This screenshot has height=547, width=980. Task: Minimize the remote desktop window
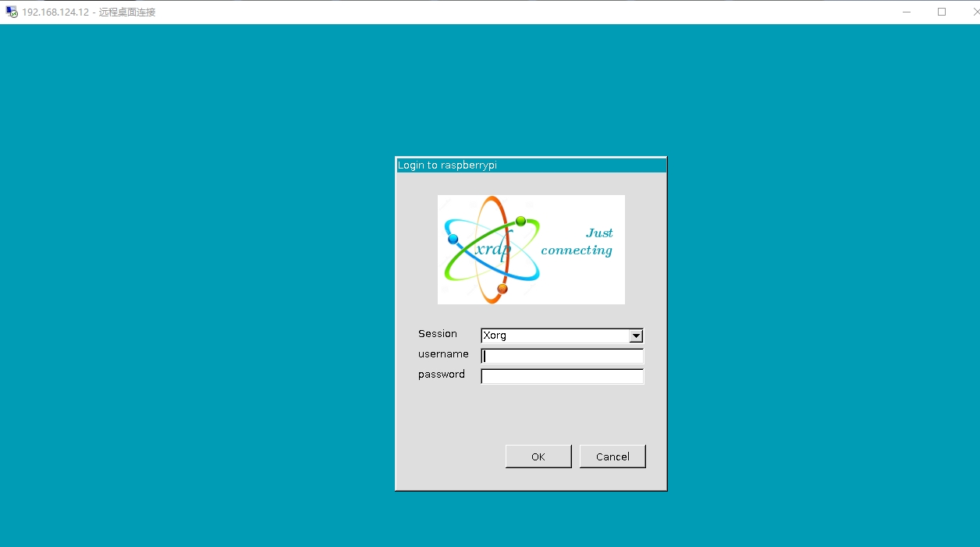click(x=907, y=12)
